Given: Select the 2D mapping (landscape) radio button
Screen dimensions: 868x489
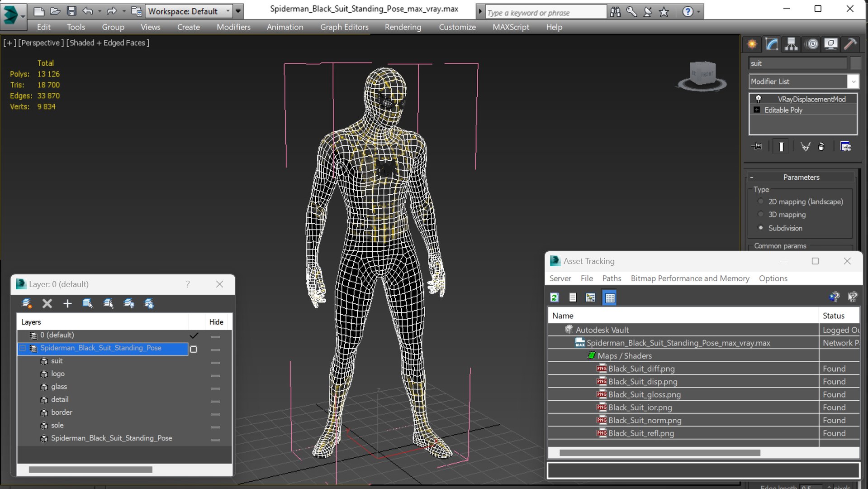Looking at the screenshot, I should (x=761, y=201).
